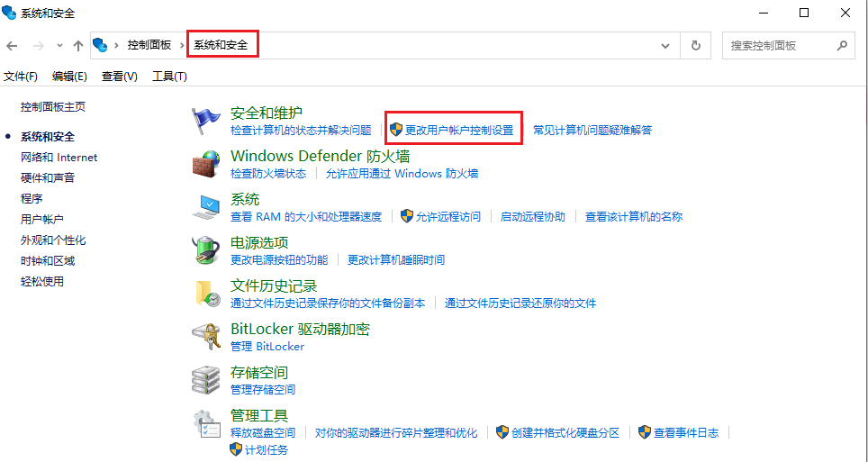Click 创建并格式化硬盘分区

pos(565,432)
